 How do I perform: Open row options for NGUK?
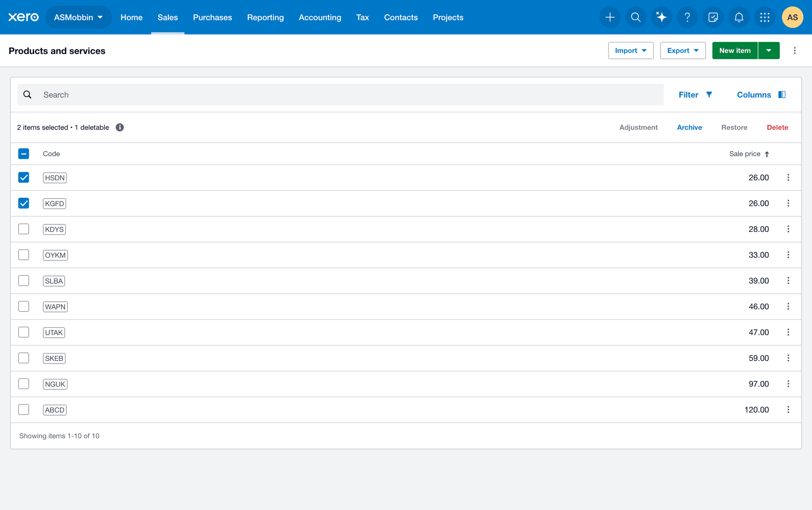click(x=788, y=384)
